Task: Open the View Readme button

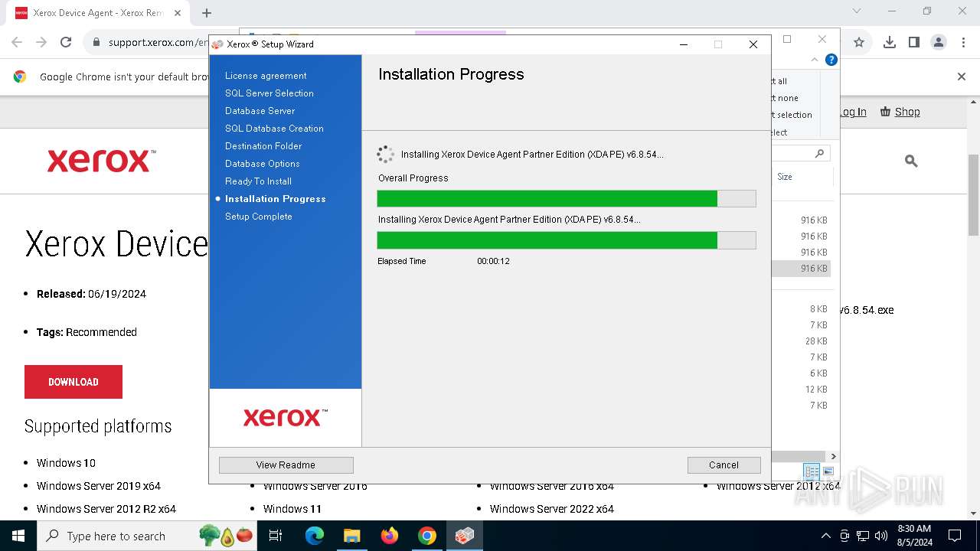Action: pos(286,465)
